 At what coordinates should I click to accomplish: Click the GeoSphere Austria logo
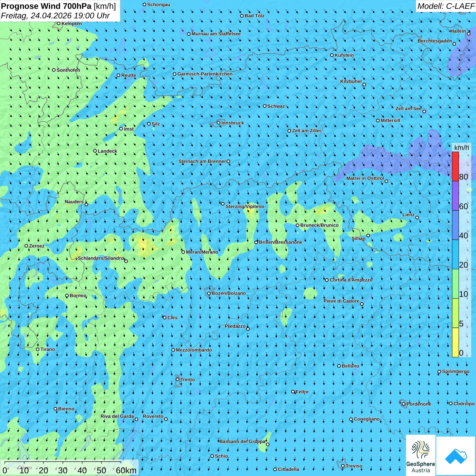[421, 456]
